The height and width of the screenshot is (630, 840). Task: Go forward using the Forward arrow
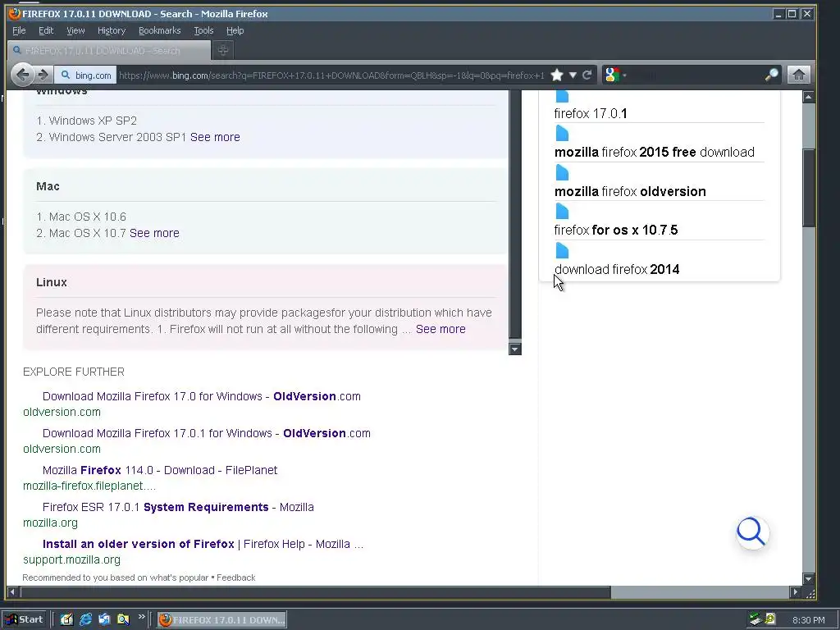(44, 75)
